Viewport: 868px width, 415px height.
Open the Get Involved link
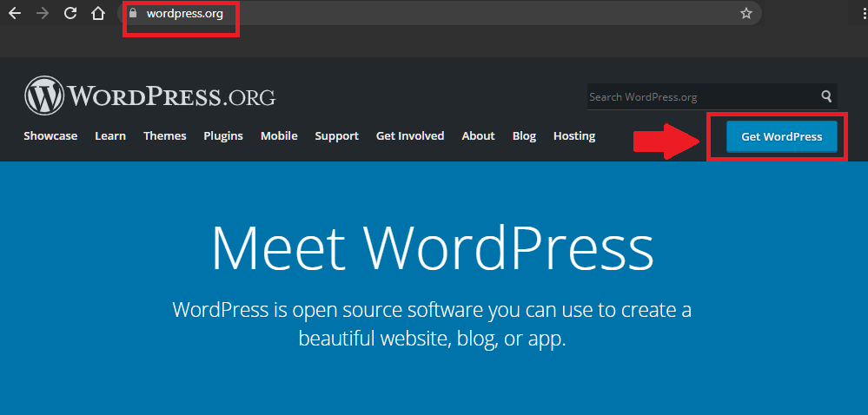click(x=410, y=136)
